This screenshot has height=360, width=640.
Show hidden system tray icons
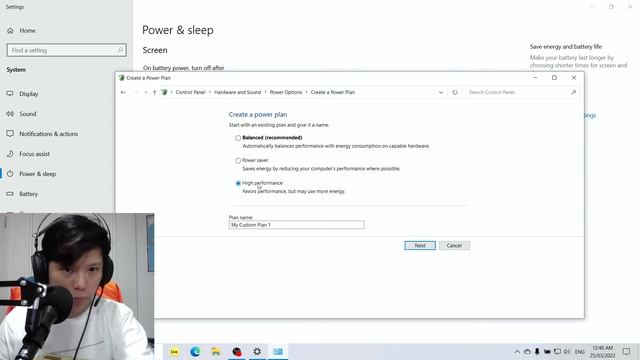(517, 351)
